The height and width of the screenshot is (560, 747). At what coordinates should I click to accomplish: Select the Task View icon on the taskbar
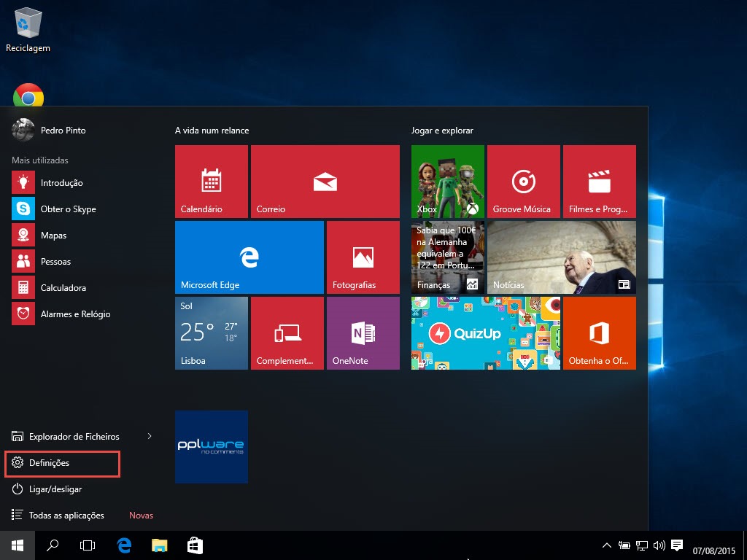point(88,545)
